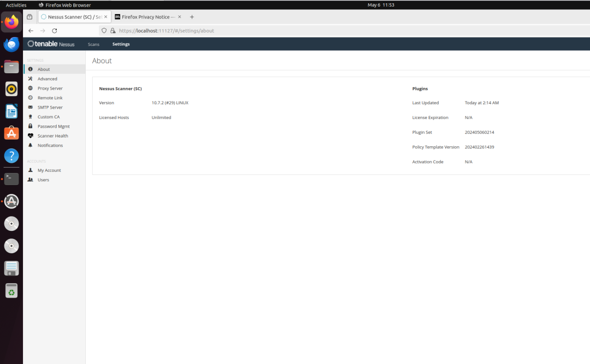Click the Nessus Scanner (SC) heading
This screenshot has width=590, height=364.
click(x=120, y=89)
